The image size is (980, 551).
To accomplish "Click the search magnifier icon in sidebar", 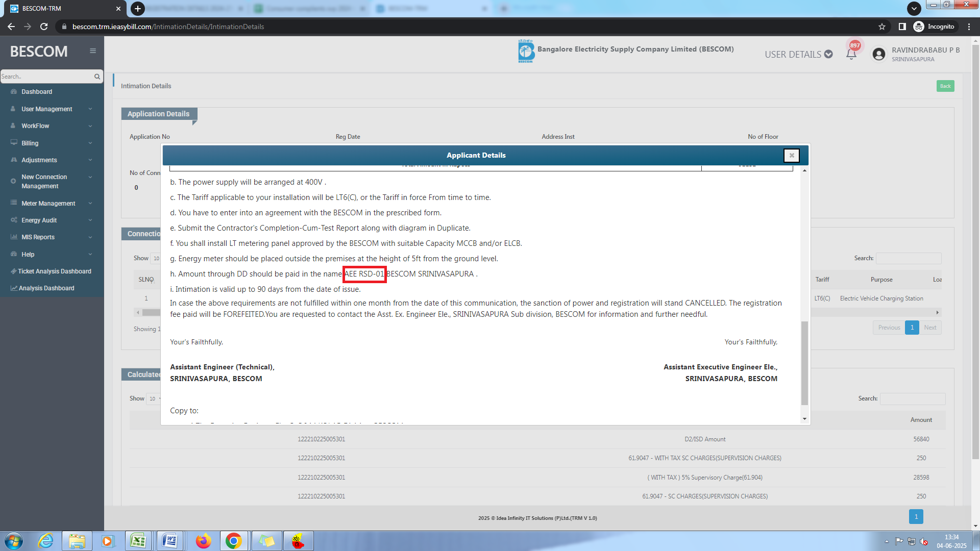I will tap(97, 77).
